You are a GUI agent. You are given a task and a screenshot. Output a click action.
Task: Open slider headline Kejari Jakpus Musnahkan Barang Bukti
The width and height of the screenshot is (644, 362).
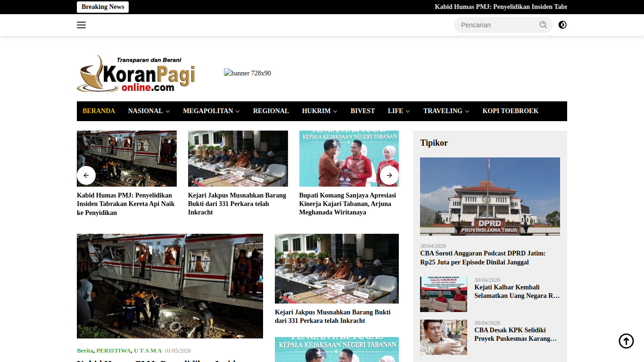click(x=237, y=204)
